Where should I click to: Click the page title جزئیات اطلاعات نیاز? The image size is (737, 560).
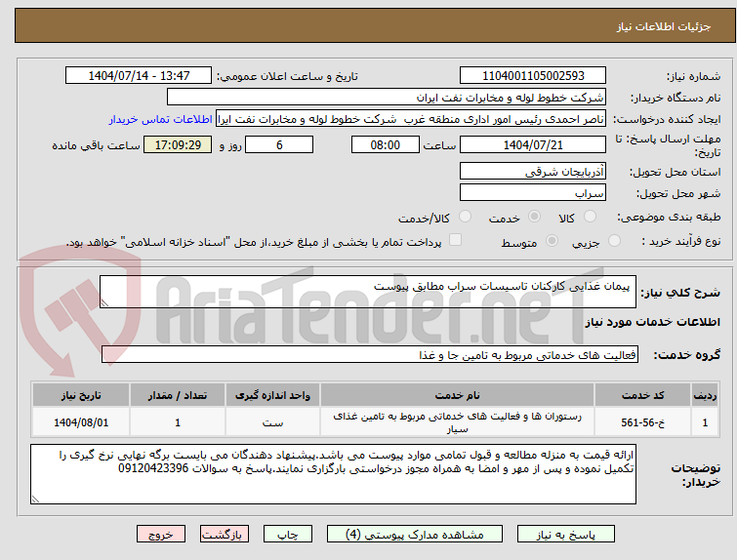664,26
